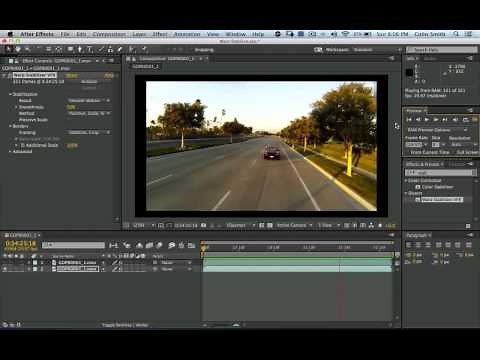Play the preview
The height and width of the screenshot is (360, 480).
point(427,119)
